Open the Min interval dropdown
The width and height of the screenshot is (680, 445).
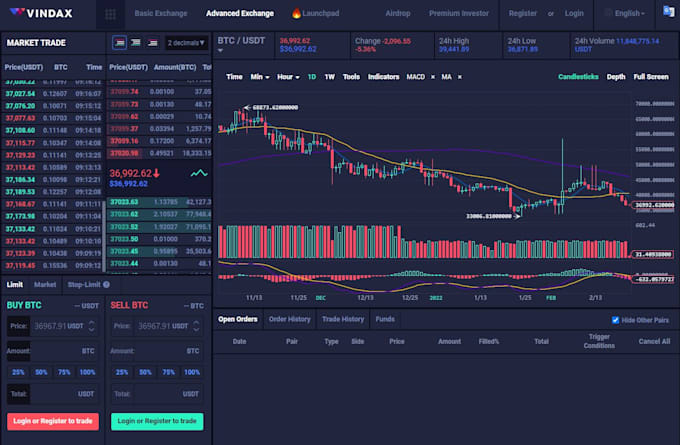pos(260,77)
